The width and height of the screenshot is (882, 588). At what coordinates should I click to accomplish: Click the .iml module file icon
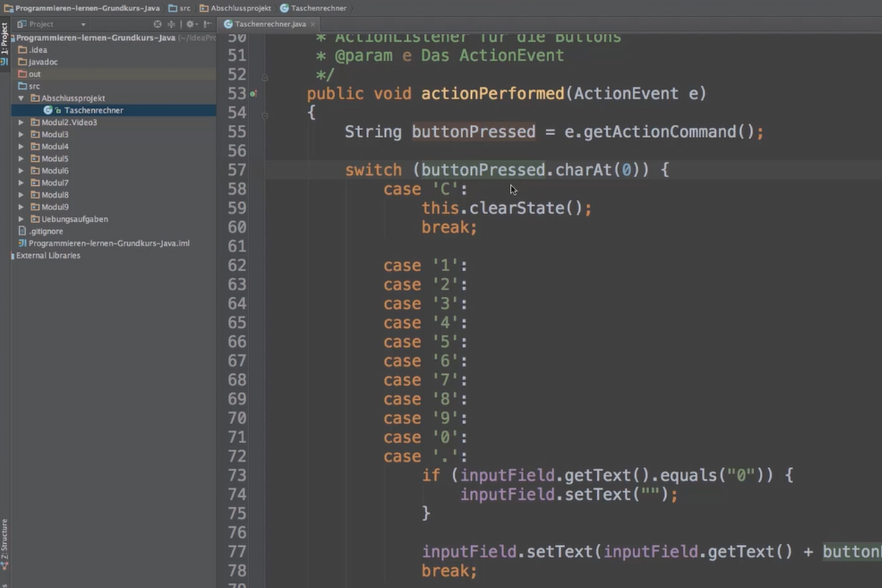click(x=22, y=243)
